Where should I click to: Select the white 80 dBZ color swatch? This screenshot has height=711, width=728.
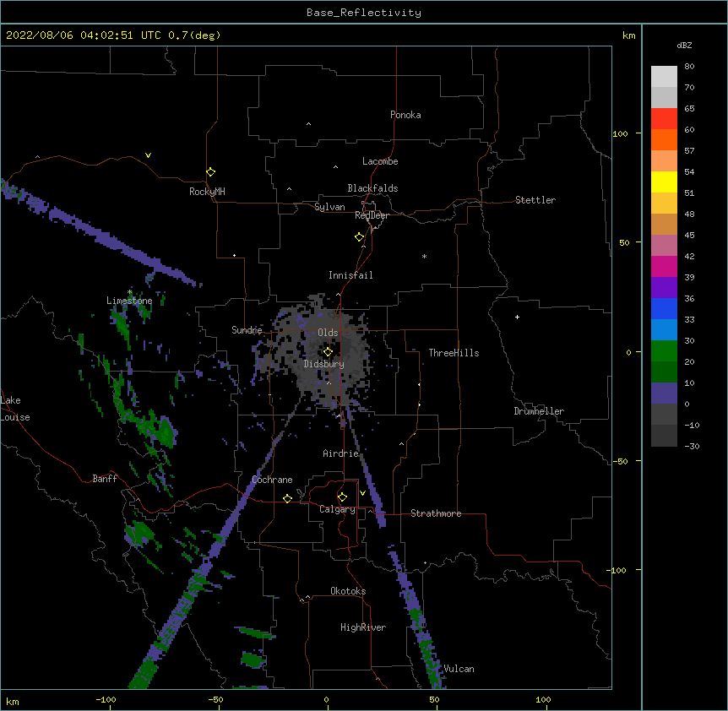[x=664, y=76]
